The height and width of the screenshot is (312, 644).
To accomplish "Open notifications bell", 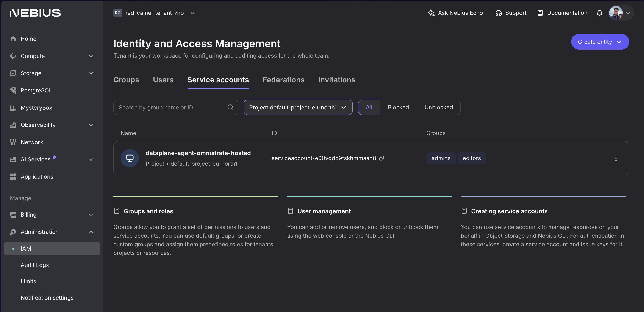I will pos(599,13).
